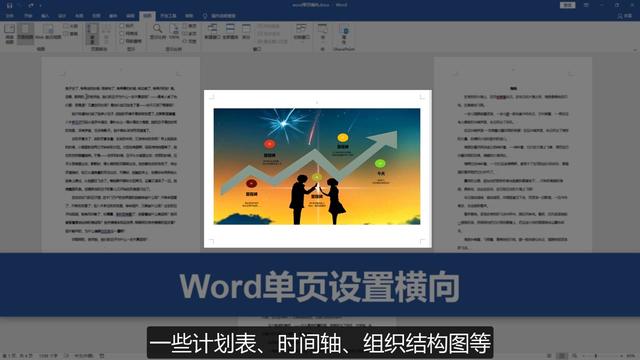Toggle the Navigation Pane (导航窗格) checkbox
The height and width of the screenshot is (360, 640).
click(131, 41)
